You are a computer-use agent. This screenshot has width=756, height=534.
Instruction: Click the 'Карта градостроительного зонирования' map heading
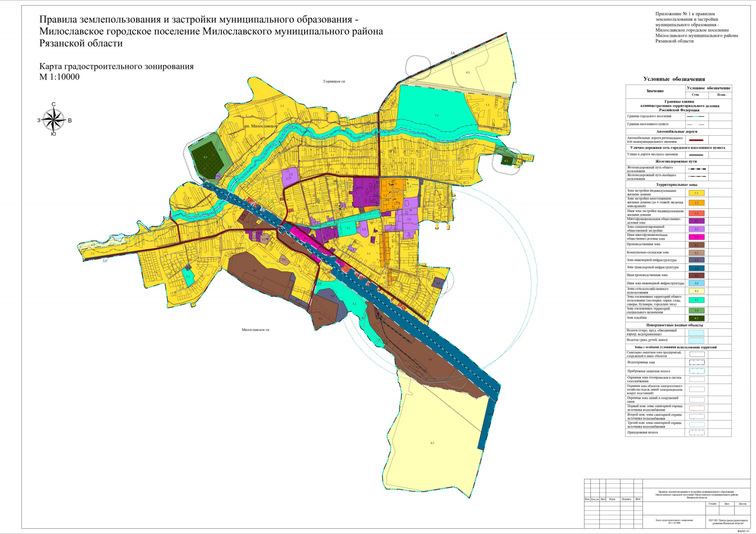[x=117, y=67]
